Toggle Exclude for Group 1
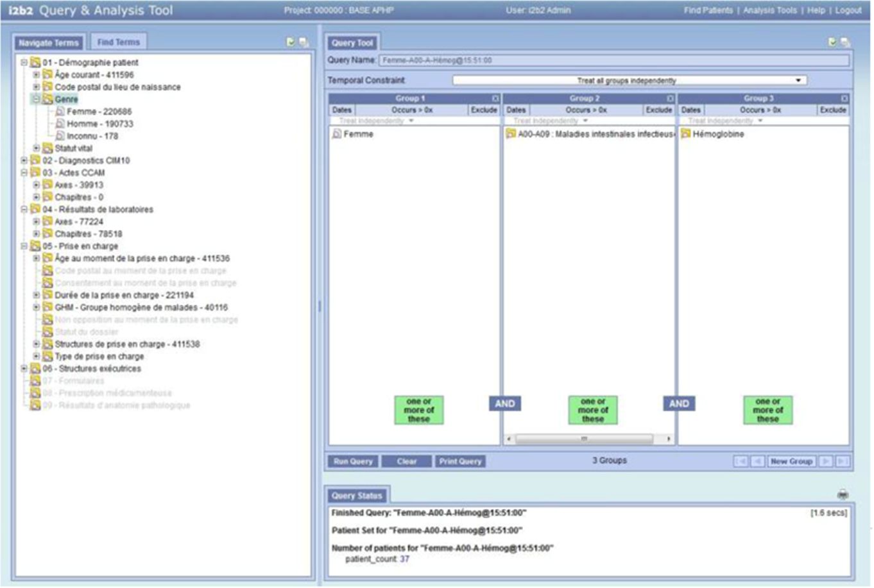The image size is (874, 588). pyautogui.click(x=484, y=110)
